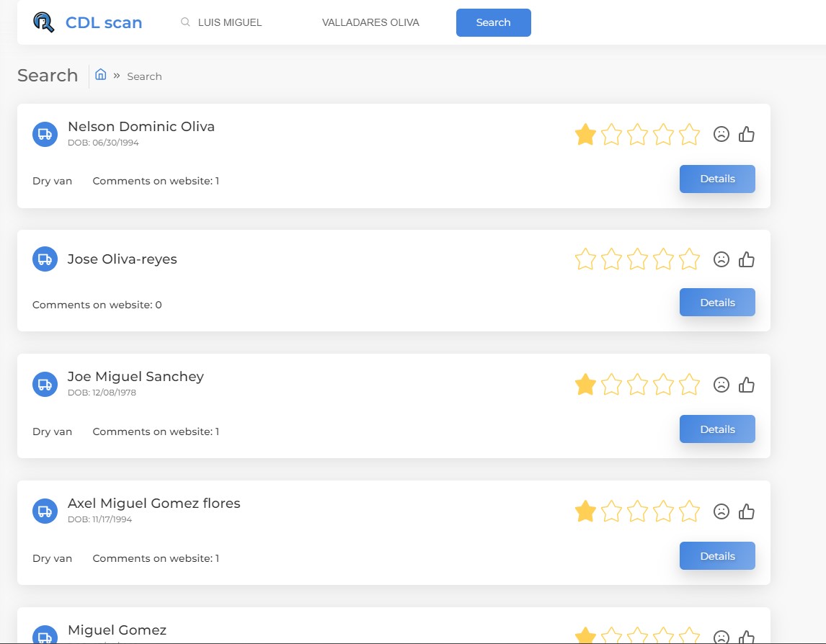This screenshot has height=644, width=826.
Task: Click thumbs up for Axel Miguel Gomez flores
Action: pyautogui.click(x=747, y=511)
